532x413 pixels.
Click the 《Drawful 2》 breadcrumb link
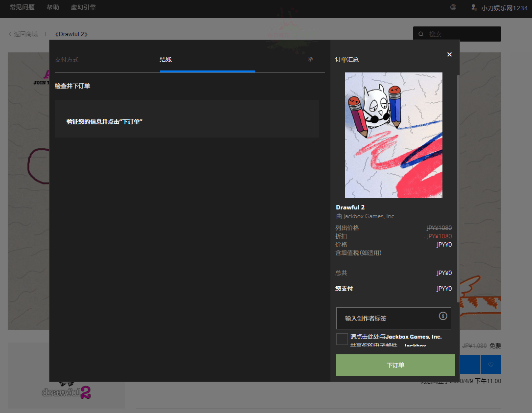pyautogui.click(x=71, y=34)
